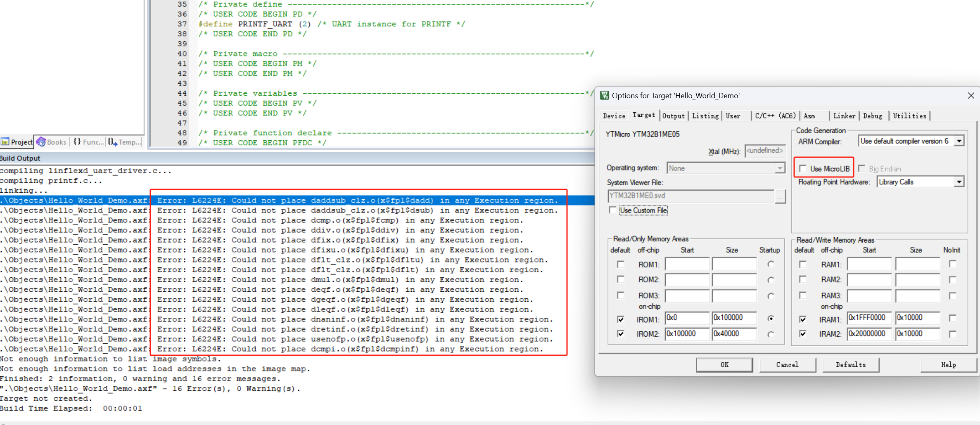Close the Options for Target dialog
This screenshot has width=980, height=425.
pyautogui.click(x=971, y=96)
